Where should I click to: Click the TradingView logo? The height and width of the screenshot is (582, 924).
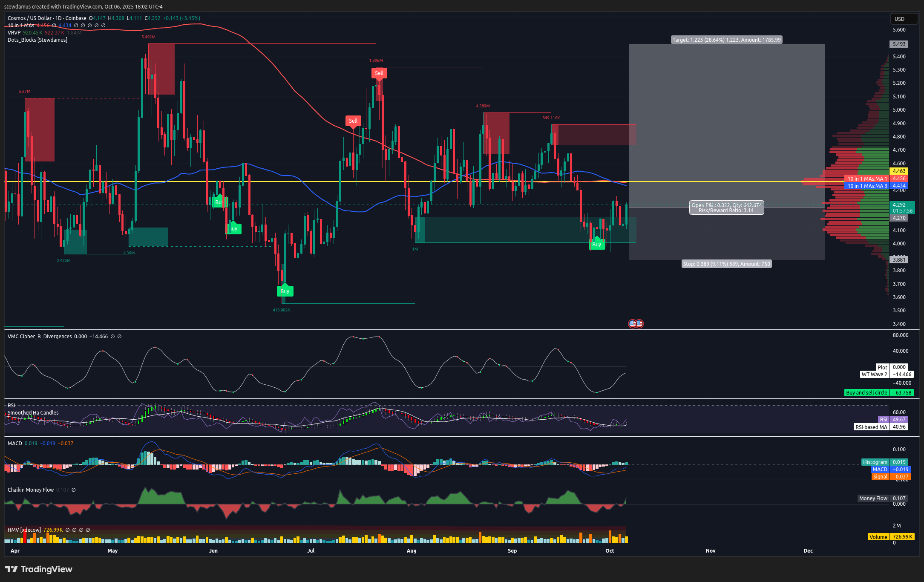(x=39, y=569)
